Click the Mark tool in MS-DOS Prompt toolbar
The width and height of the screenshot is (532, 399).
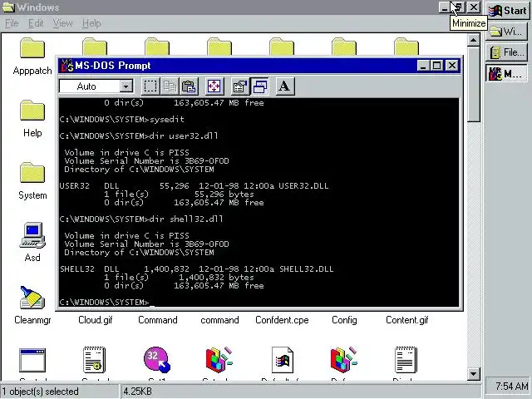click(150, 86)
